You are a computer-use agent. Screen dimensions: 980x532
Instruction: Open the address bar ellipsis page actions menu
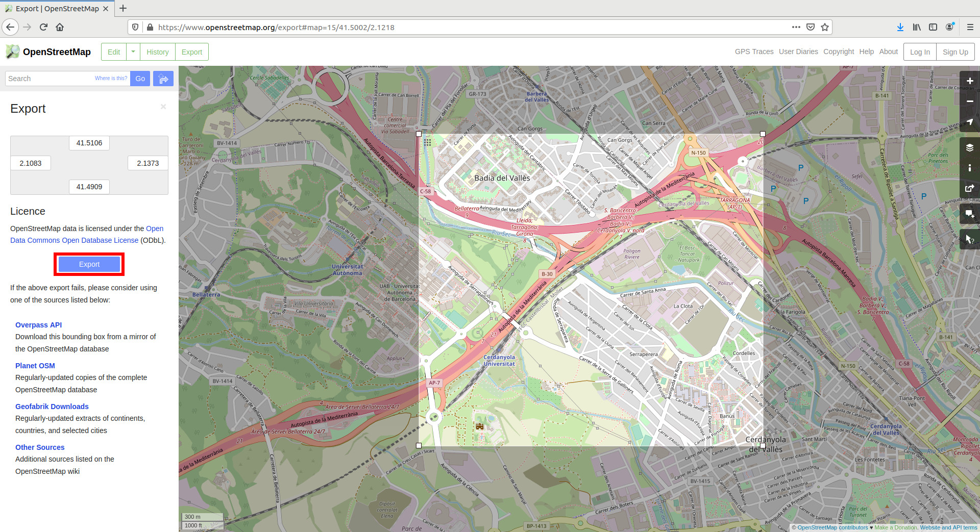pos(796,27)
